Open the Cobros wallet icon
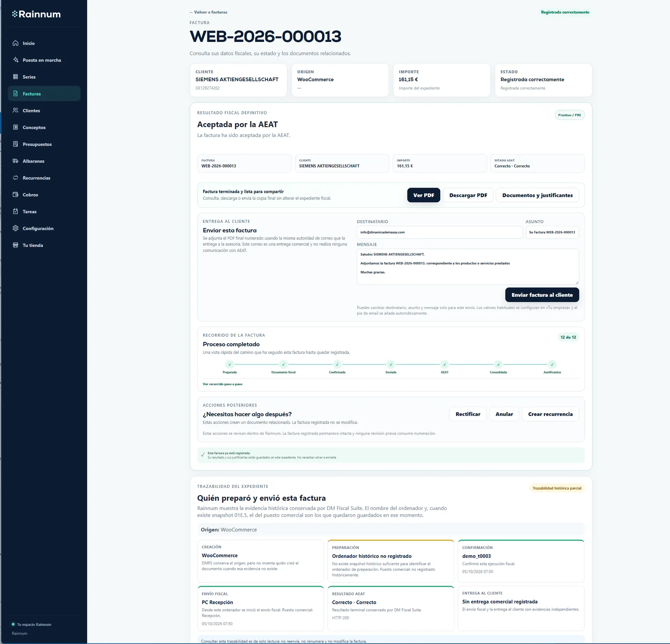 15,195
